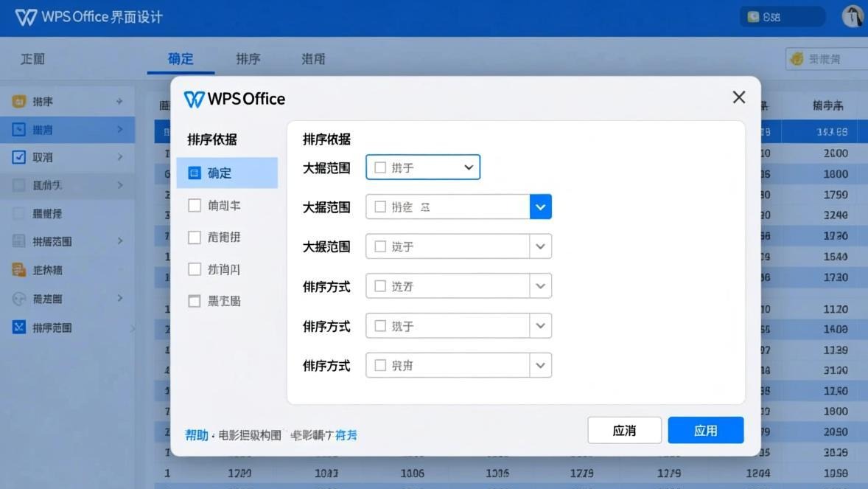Click the WPS logo in the title bar
This screenshot has height=489, width=868.
click(x=26, y=17)
